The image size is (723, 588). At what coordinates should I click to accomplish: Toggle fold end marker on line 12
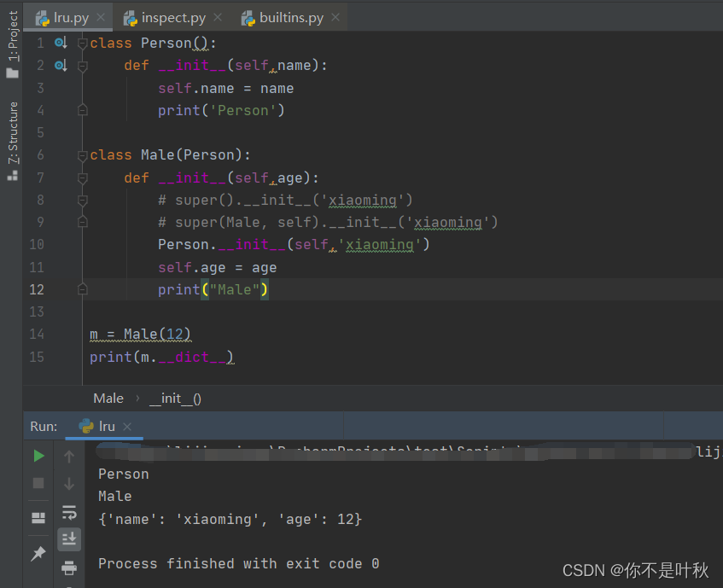click(83, 289)
